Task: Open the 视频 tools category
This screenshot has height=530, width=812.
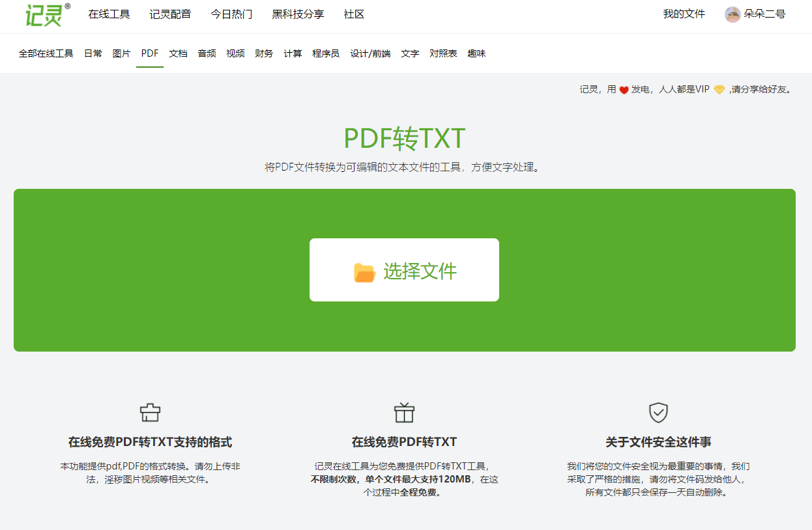Action: tap(235, 53)
